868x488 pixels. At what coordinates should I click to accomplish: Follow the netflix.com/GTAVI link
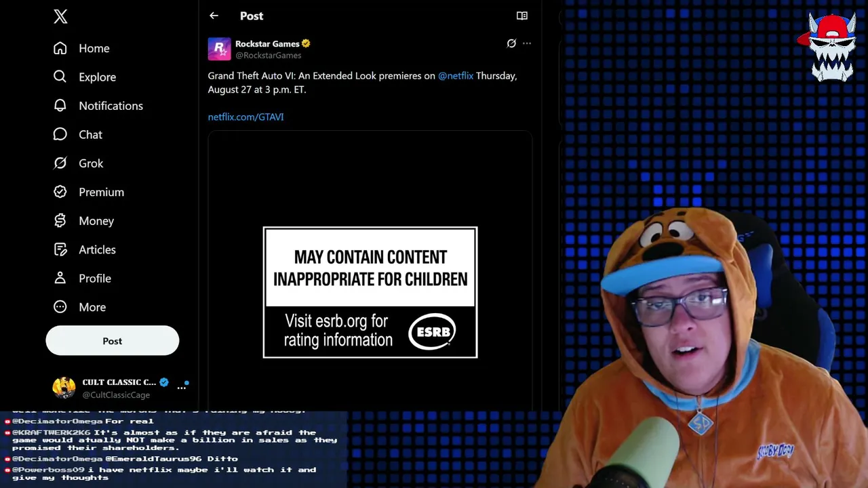click(245, 117)
